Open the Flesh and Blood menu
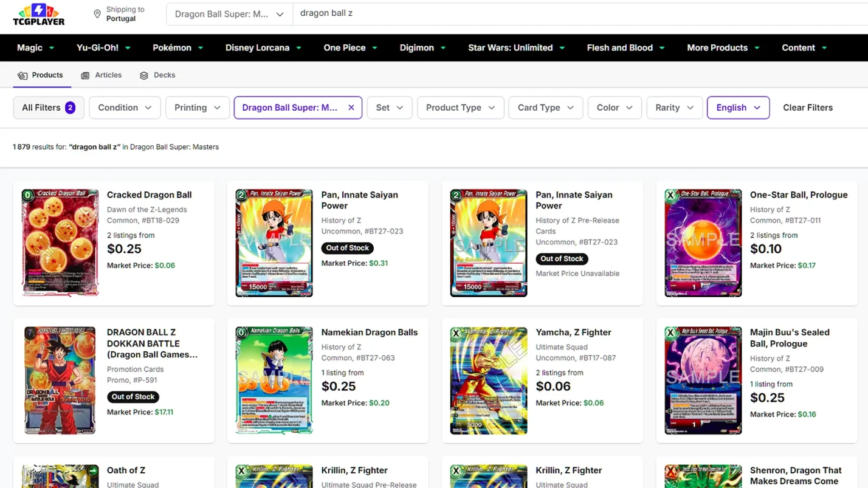Screen dimensions: 868x488 point(625,47)
